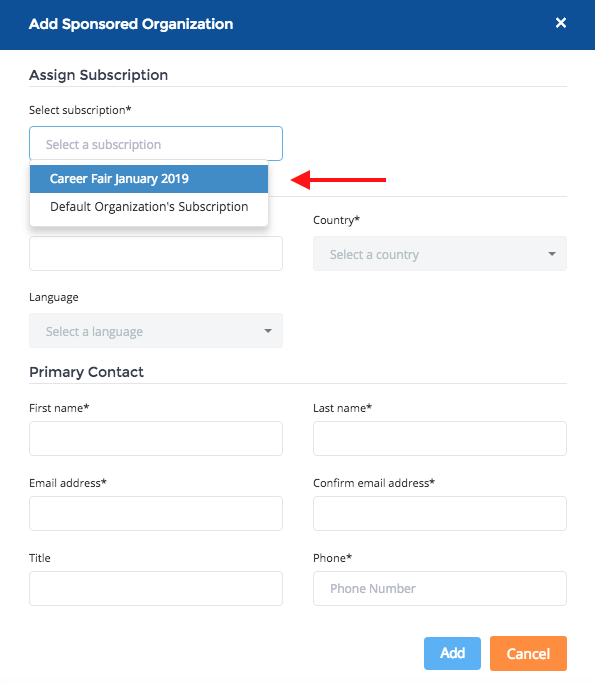Choose Default Organization's Subscription option
This screenshot has width=595, height=684.
click(x=149, y=207)
